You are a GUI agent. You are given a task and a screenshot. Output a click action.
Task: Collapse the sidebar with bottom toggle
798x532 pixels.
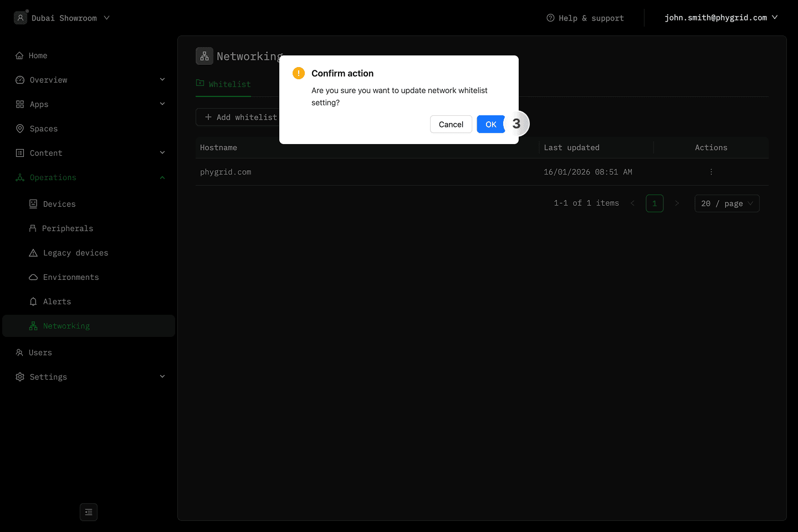89,512
